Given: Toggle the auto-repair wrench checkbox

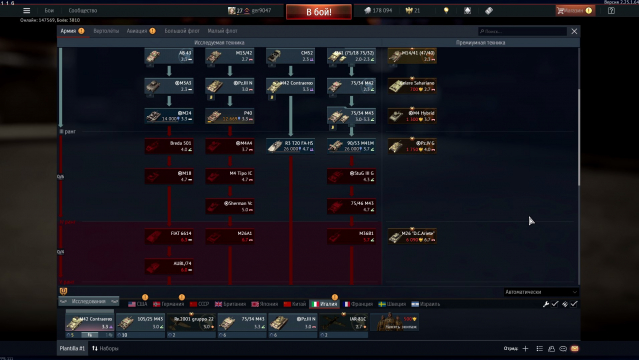Looking at the screenshot, I should pos(555,304).
